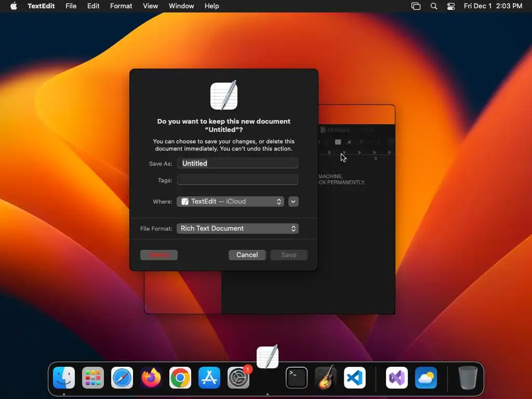Open App Store from the Dock
The width and height of the screenshot is (532, 399).
point(209,378)
